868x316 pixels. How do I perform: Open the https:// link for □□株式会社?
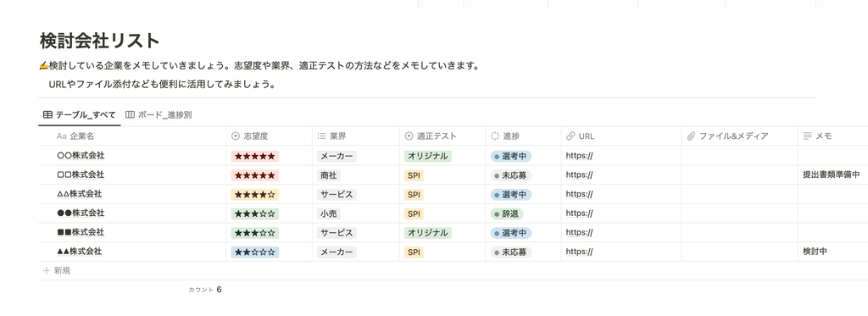(579, 175)
